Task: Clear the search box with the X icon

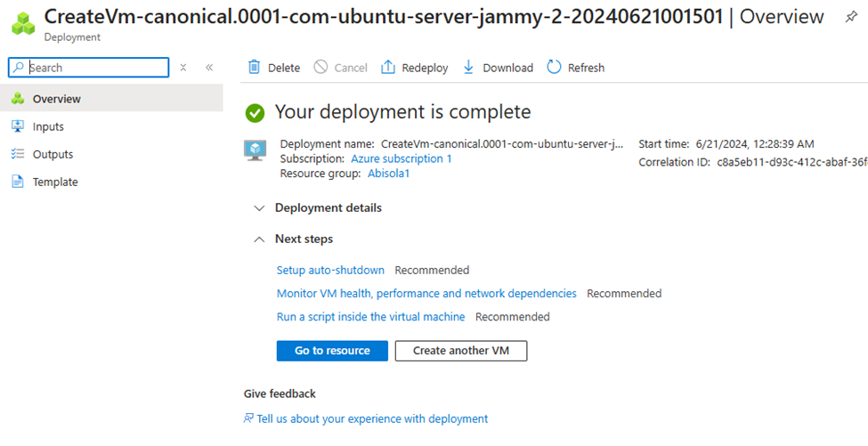Action: tap(183, 68)
